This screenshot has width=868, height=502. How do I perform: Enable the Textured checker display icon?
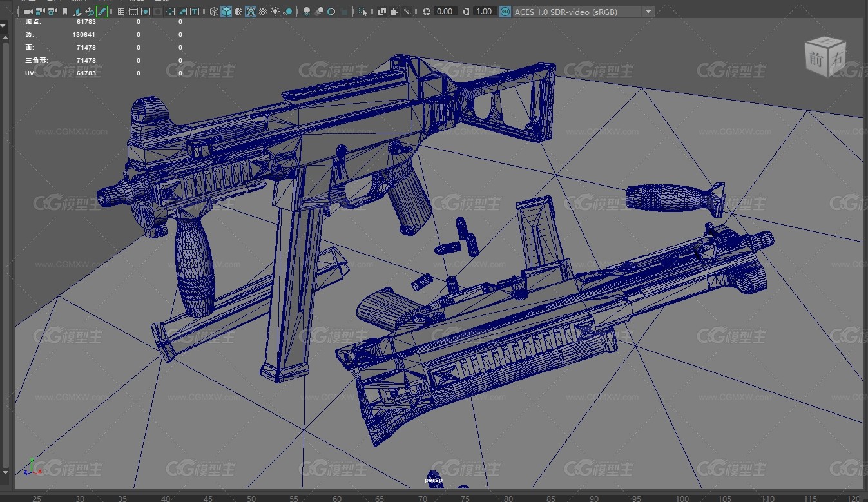coord(263,12)
